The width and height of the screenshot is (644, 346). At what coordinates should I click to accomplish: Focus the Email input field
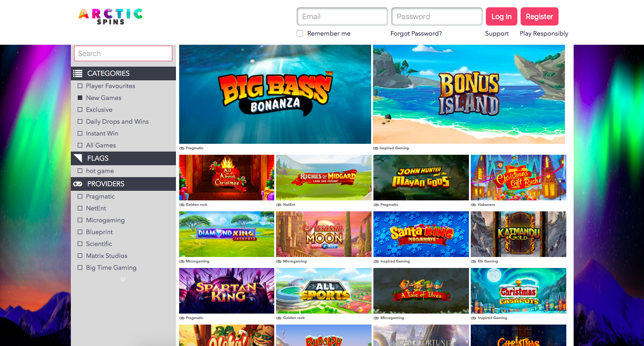click(x=342, y=16)
